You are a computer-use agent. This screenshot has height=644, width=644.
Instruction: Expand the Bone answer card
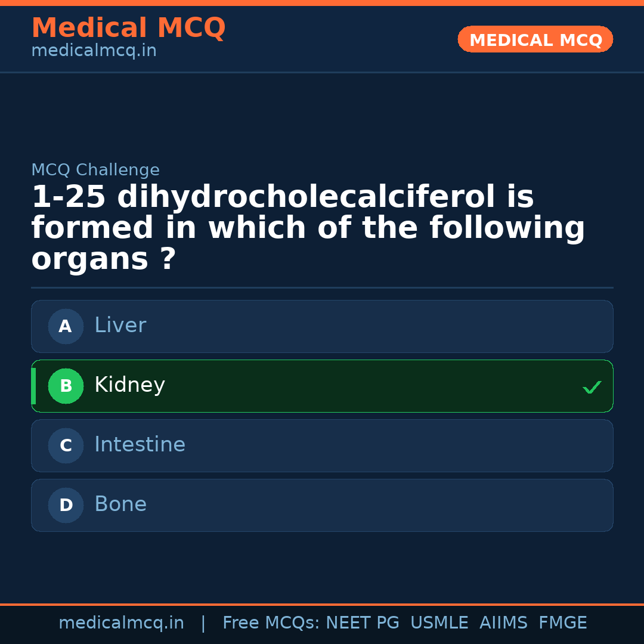coord(322,505)
